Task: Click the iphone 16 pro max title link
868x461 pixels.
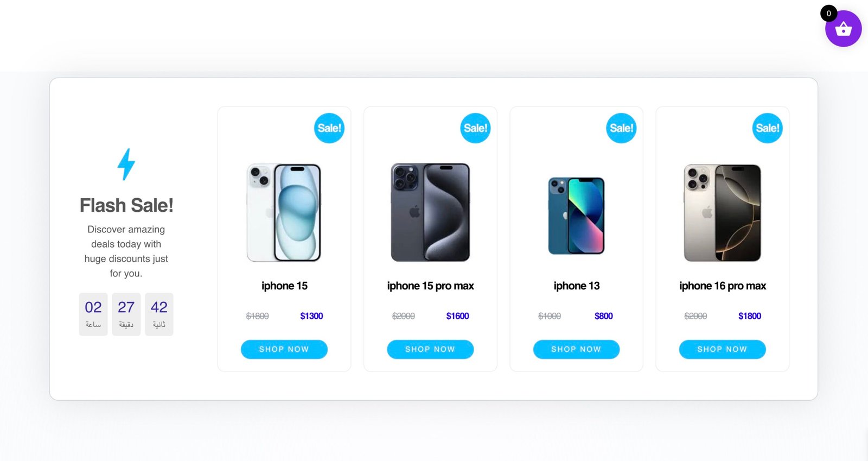Action: (x=723, y=286)
